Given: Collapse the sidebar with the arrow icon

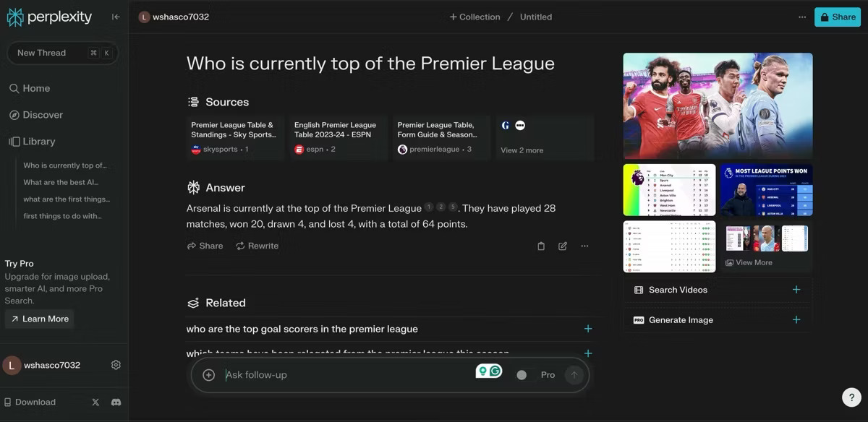Looking at the screenshot, I should (116, 17).
